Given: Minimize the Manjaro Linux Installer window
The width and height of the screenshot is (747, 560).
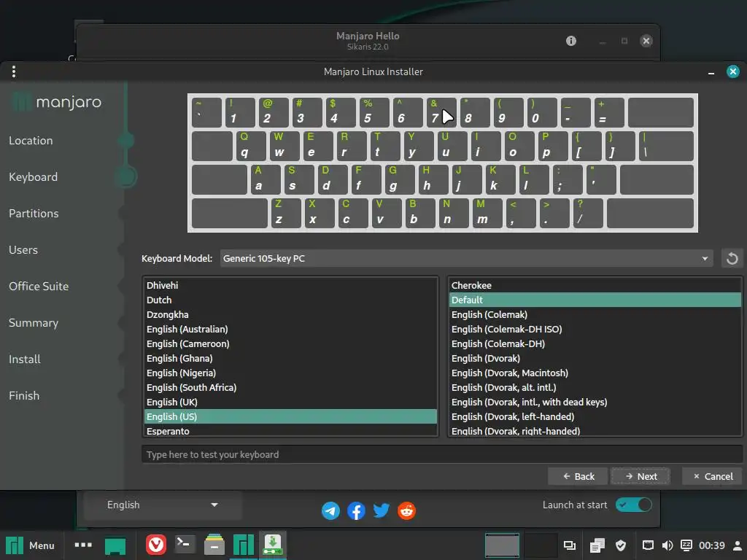Looking at the screenshot, I should pyautogui.click(x=711, y=72).
